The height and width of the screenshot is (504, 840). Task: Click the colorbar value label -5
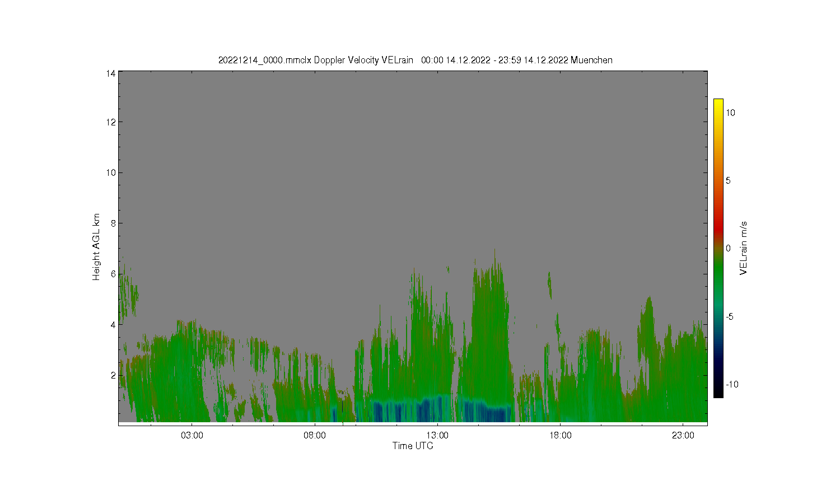coord(730,316)
